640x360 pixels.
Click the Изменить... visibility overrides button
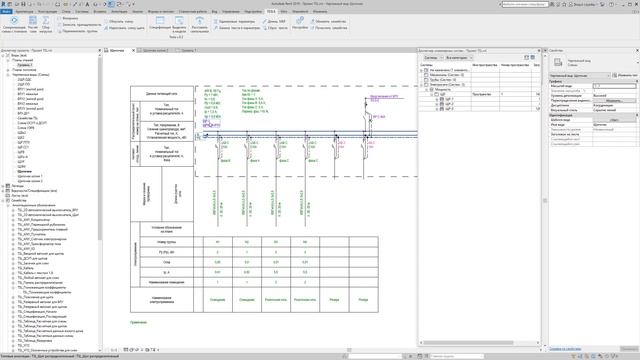coord(614,100)
